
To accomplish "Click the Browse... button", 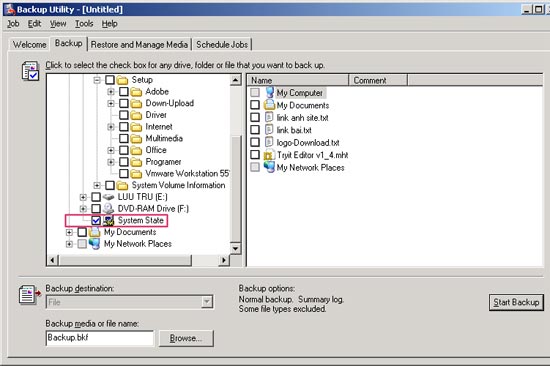I will click(x=186, y=338).
